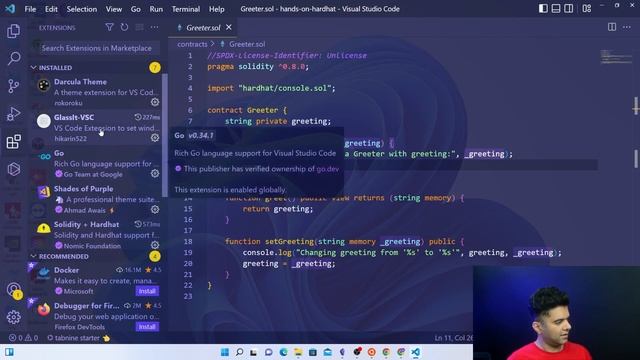Open the Run and Debug view
The width and height of the screenshot is (640, 360).
(13, 113)
